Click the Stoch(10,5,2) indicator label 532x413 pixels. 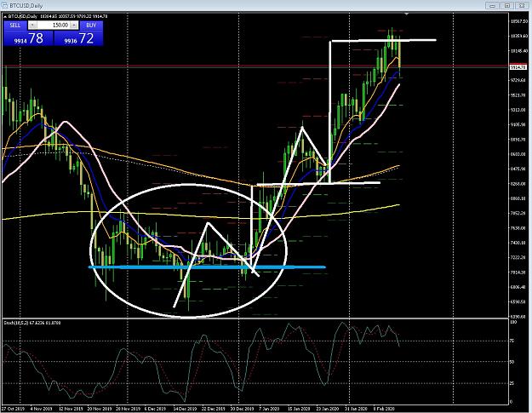[x=32, y=323]
